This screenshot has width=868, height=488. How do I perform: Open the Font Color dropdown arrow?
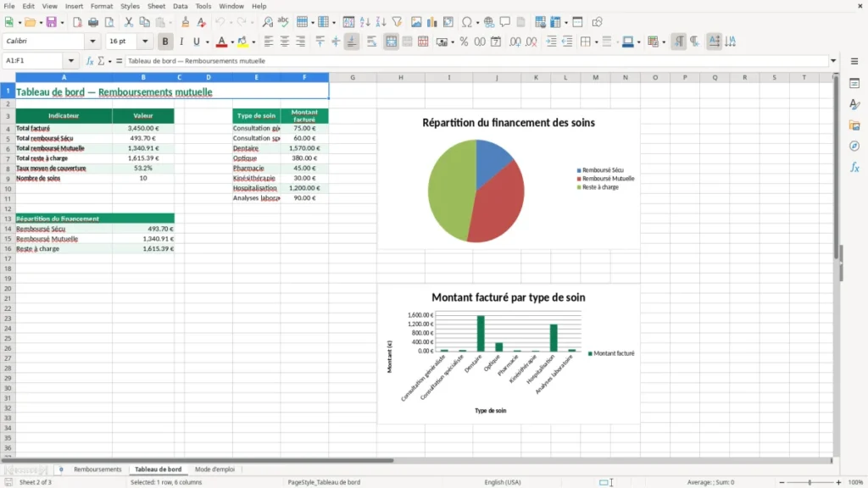[x=232, y=42]
